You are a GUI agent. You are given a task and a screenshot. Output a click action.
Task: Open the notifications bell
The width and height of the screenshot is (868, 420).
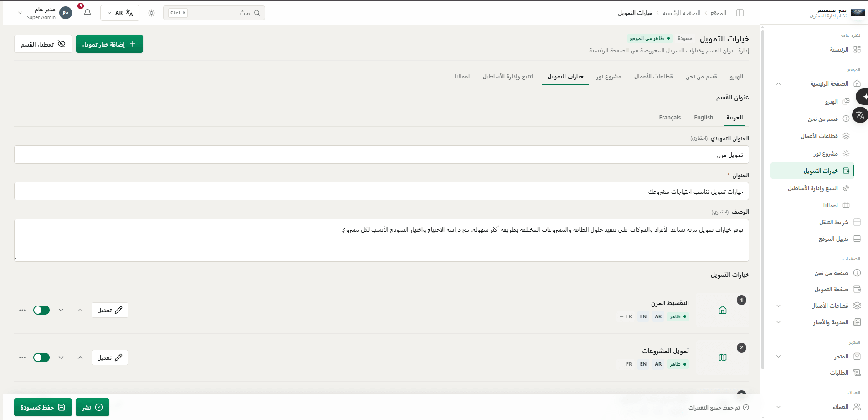[x=87, y=13]
